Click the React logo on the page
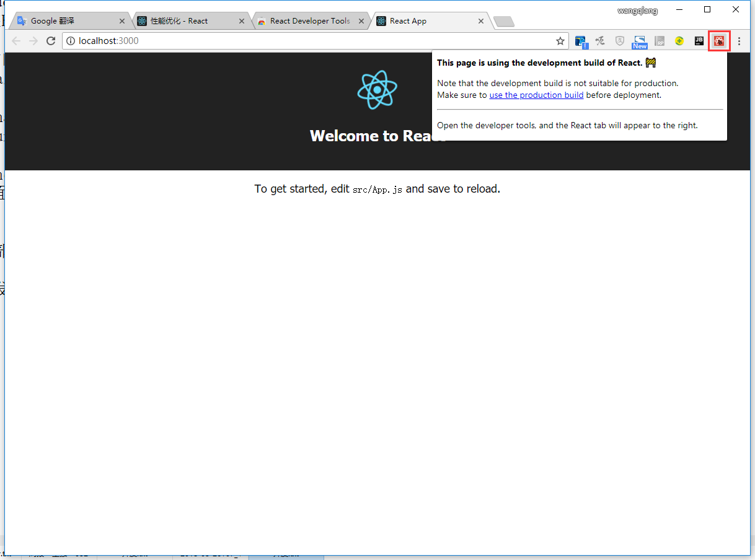The height and width of the screenshot is (560, 755). (377, 90)
